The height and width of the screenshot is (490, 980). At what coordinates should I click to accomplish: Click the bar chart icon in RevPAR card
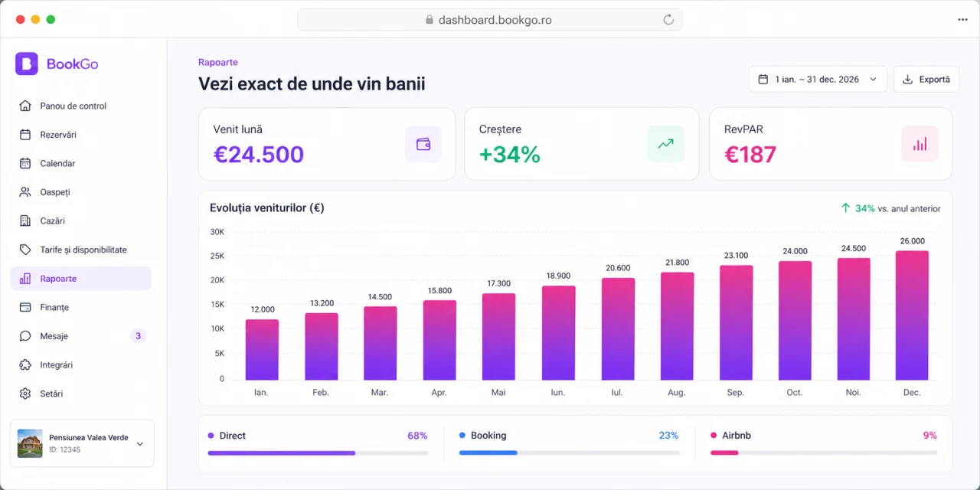coord(920,144)
